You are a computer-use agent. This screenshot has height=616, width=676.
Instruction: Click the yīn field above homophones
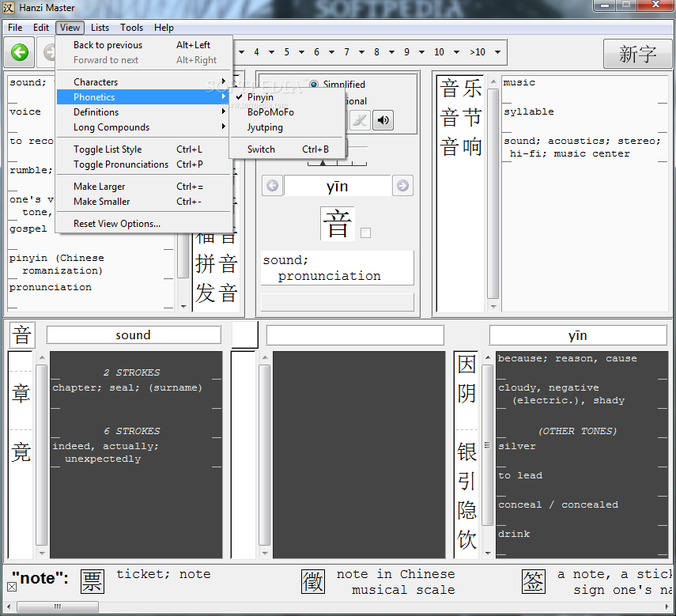click(x=578, y=335)
